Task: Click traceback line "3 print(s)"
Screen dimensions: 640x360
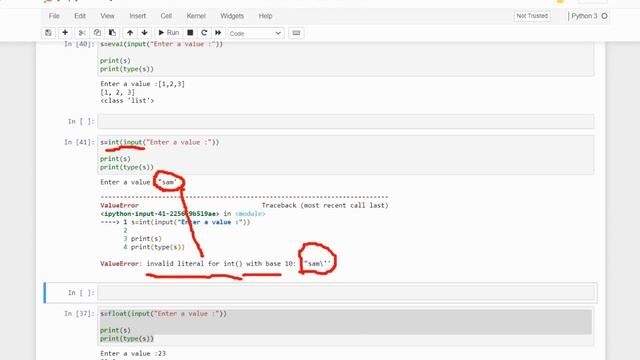Action: click(142, 239)
